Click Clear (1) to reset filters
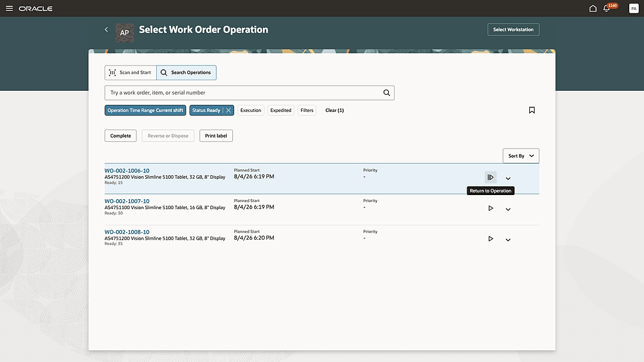The height and width of the screenshot is (362, 644). pos(334,110)
